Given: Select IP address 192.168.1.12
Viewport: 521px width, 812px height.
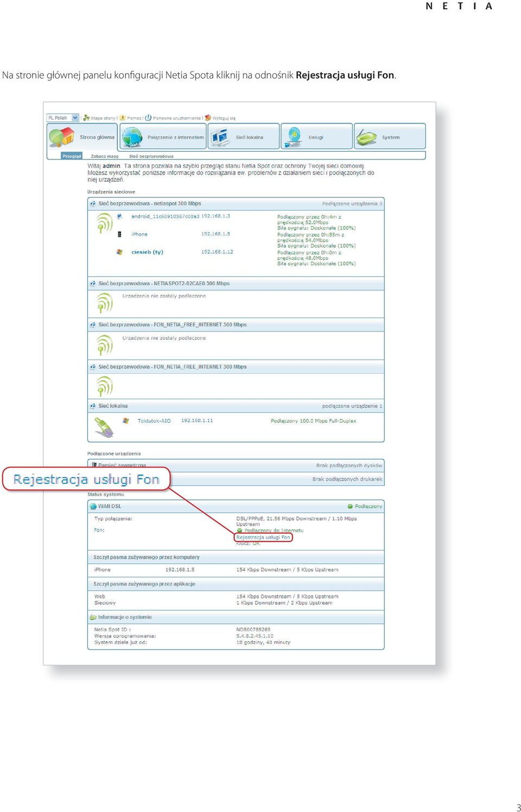Looking at the screenshot, I should [x=217, y=252].
